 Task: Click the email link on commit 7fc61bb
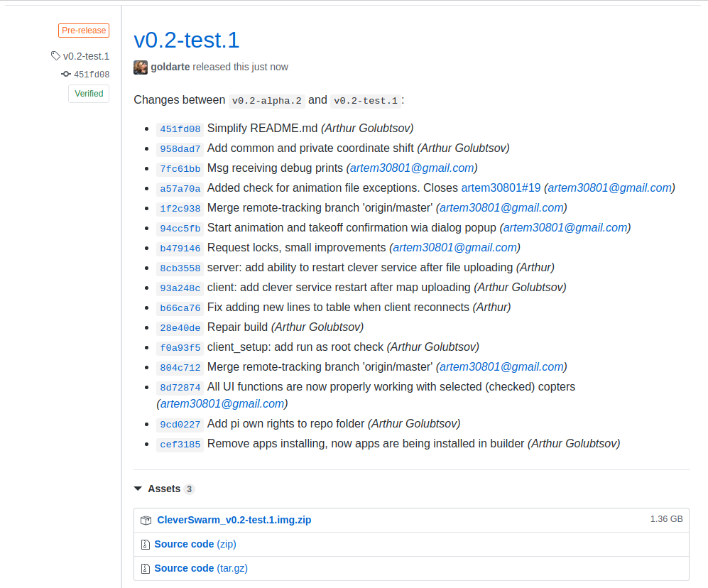[412, 168]
